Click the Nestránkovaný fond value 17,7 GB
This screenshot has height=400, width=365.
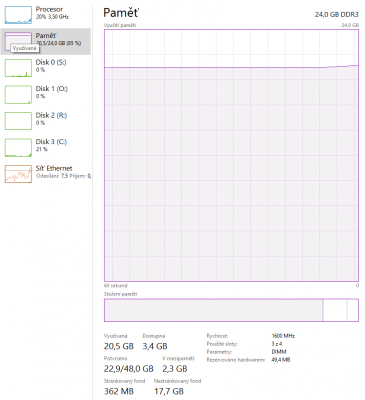click(x=169, y=391)
